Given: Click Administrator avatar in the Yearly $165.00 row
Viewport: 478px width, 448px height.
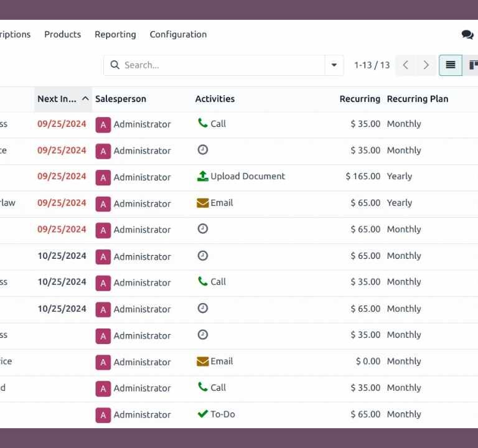Looking at the screenshot, I should pyautogui.click(x=103, y=177).
